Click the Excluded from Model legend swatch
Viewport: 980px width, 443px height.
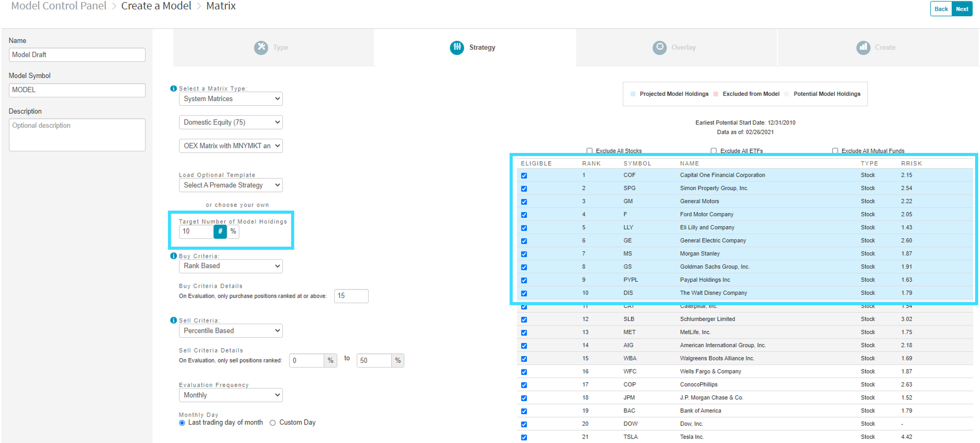pyautogui.click(x=716, y=93)
